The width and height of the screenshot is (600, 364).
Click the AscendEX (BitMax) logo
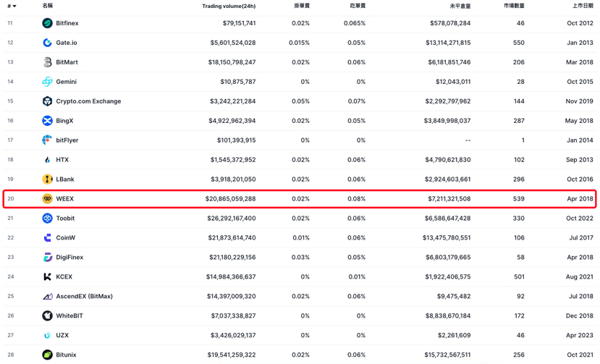(x=47, y=296)
